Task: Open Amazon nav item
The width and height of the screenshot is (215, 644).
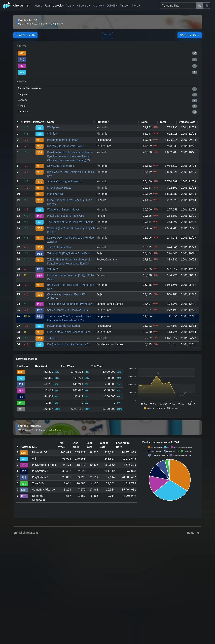Action: 124,6
